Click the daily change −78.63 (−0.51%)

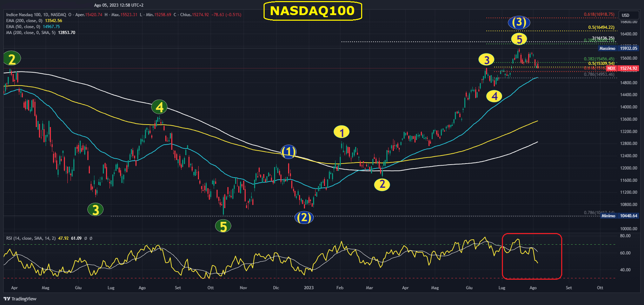(226, 15)
